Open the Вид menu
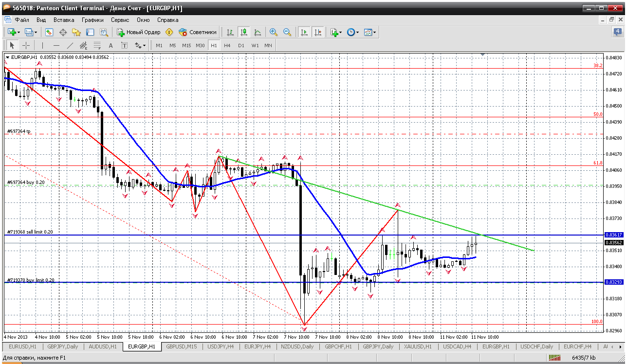627x364 pixels. (41, 20)
